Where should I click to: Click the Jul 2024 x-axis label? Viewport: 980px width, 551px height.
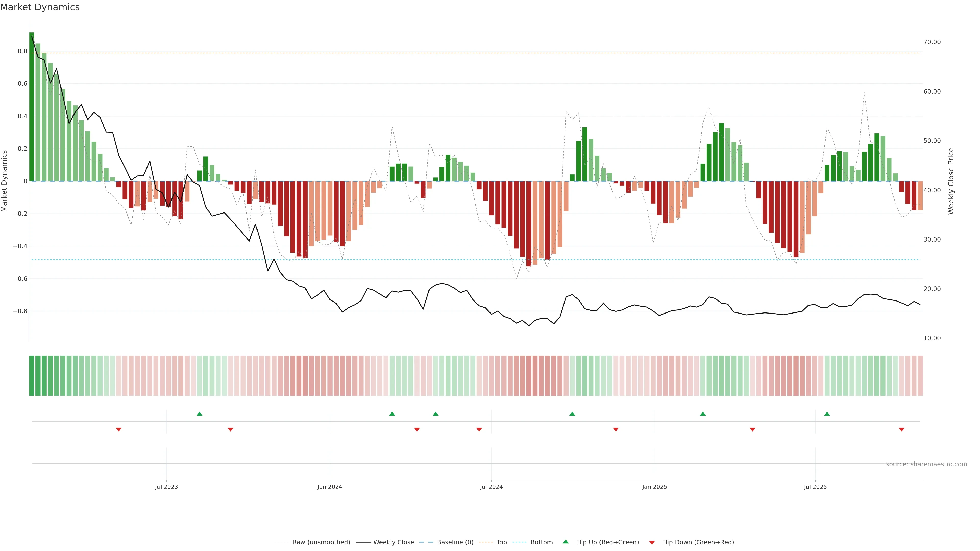[491, 487]
